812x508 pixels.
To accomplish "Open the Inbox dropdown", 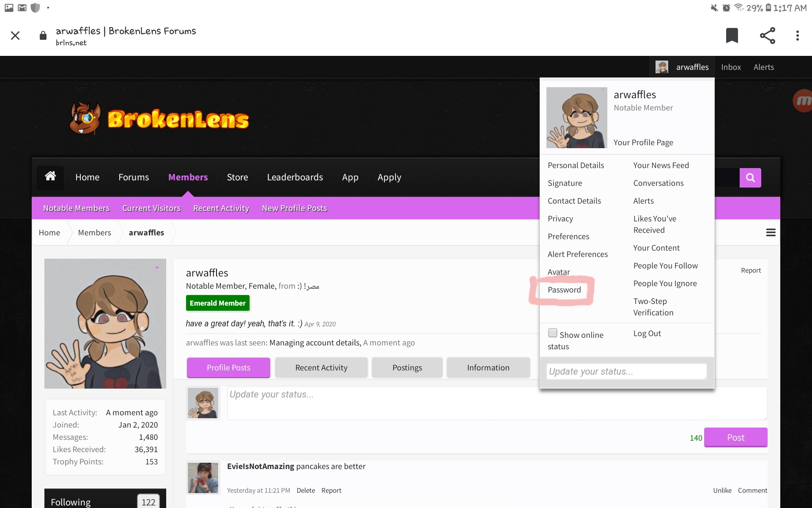I will pyautogui.click(x=731, y=67).
